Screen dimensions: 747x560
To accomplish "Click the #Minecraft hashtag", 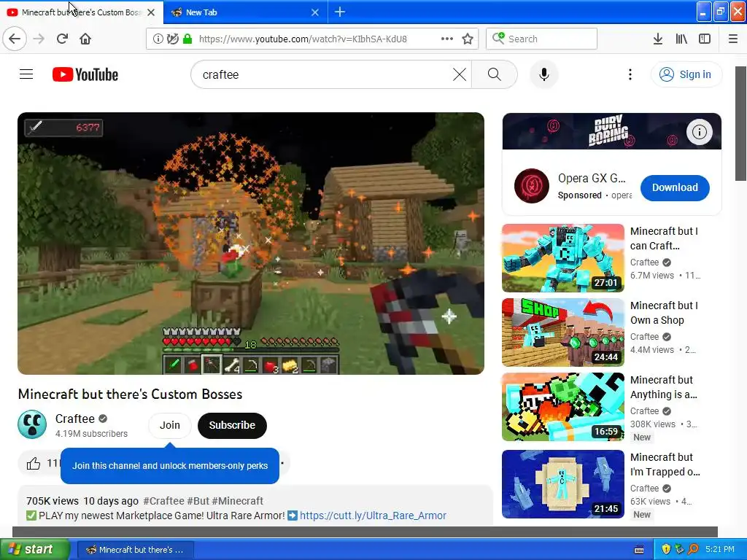I will (237, 501).
